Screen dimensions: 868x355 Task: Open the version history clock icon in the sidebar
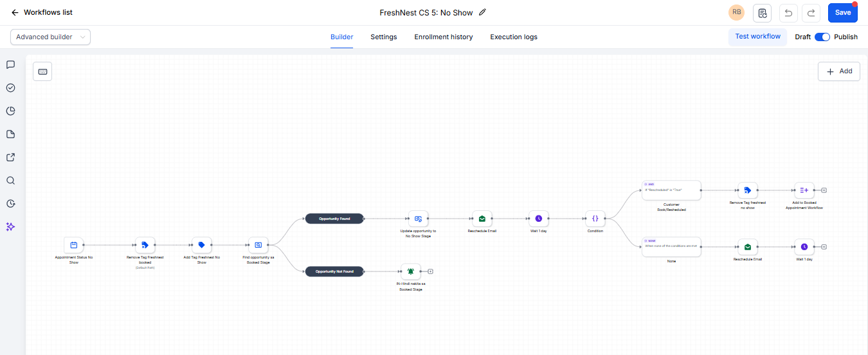tap(10, 204)
